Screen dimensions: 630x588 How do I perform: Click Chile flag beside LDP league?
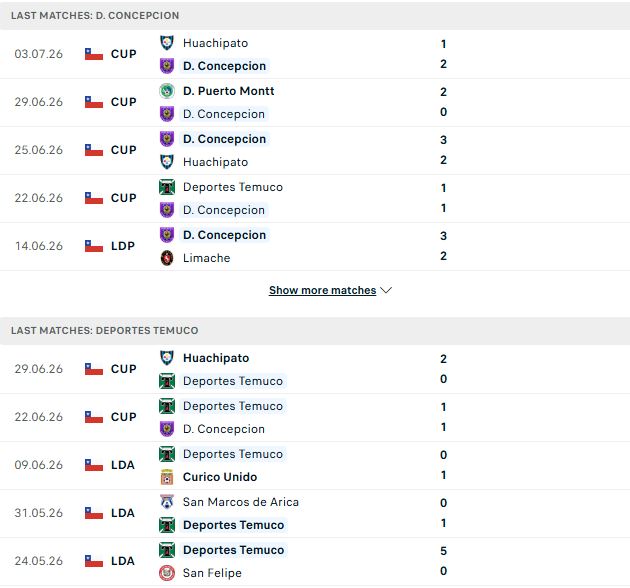94,246
